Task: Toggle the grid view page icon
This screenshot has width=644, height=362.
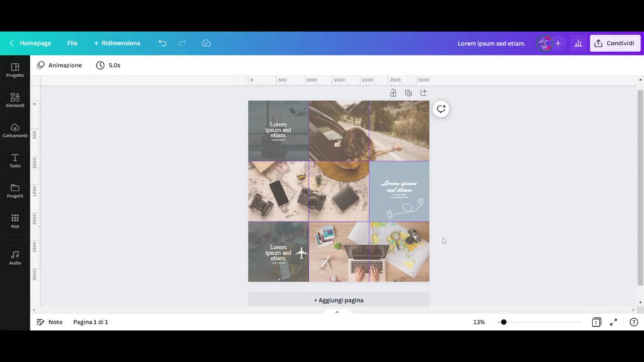Action: [x=596, y=322]
